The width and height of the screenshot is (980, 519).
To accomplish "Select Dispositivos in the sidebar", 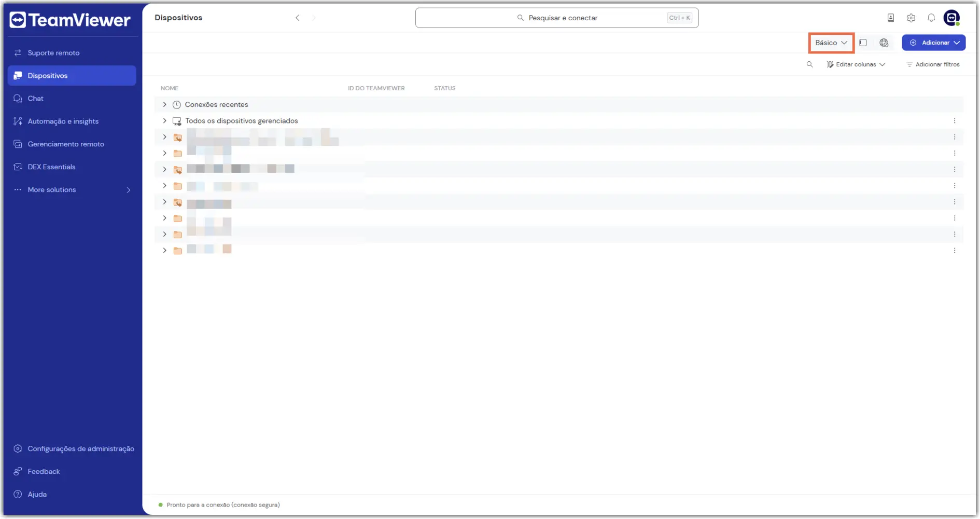I will click(72, 76).
